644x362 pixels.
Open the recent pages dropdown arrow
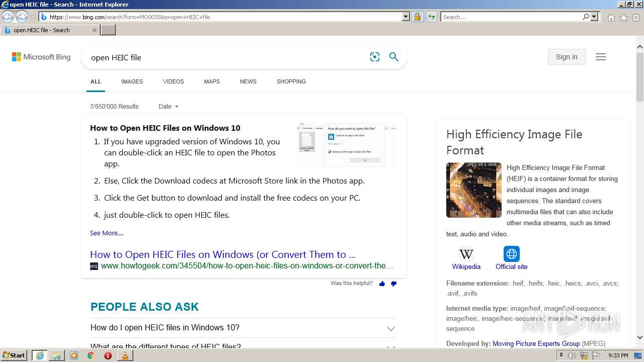point(33,17)
